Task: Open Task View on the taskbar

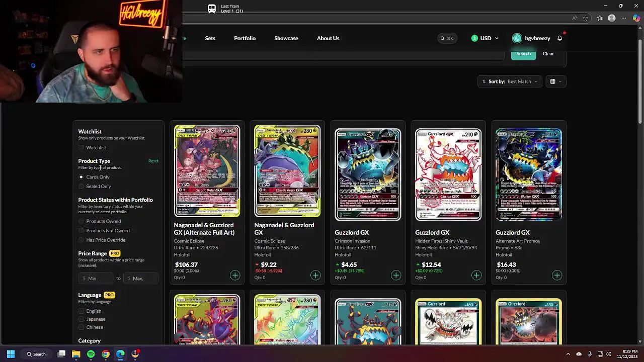Action: pos(61,354)
